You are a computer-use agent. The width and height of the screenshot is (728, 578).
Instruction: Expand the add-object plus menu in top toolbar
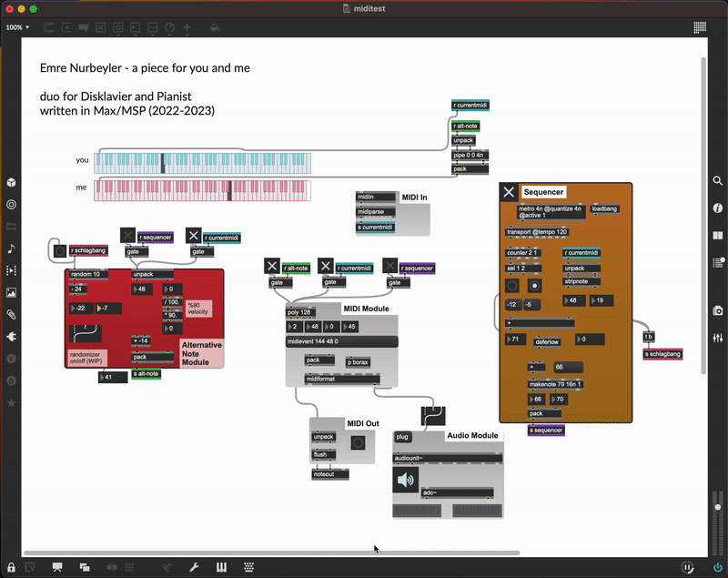(x=187, y=27)
